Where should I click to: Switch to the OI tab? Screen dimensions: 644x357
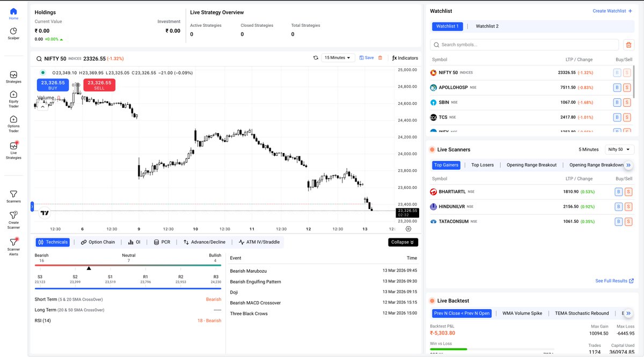pos(134,242)
